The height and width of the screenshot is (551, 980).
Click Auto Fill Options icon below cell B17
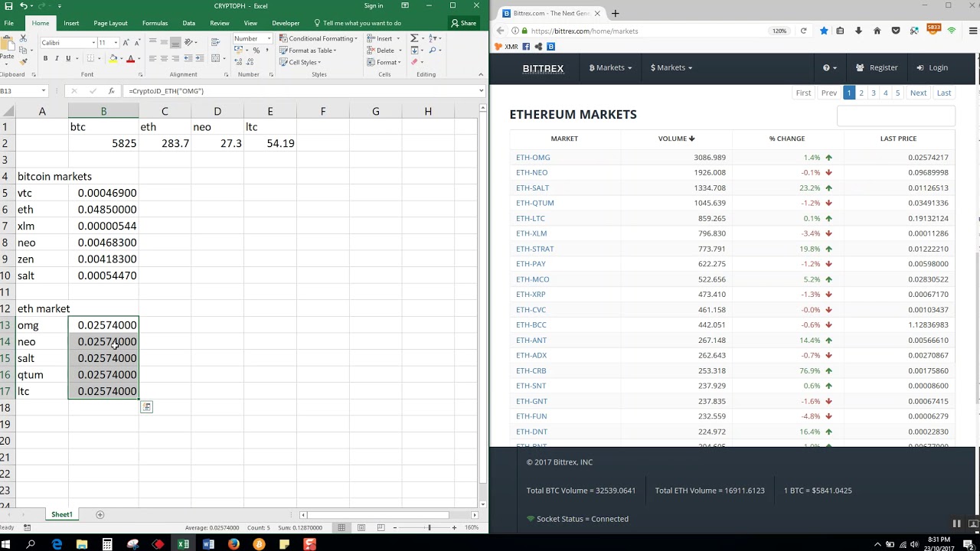pos(146,407)
